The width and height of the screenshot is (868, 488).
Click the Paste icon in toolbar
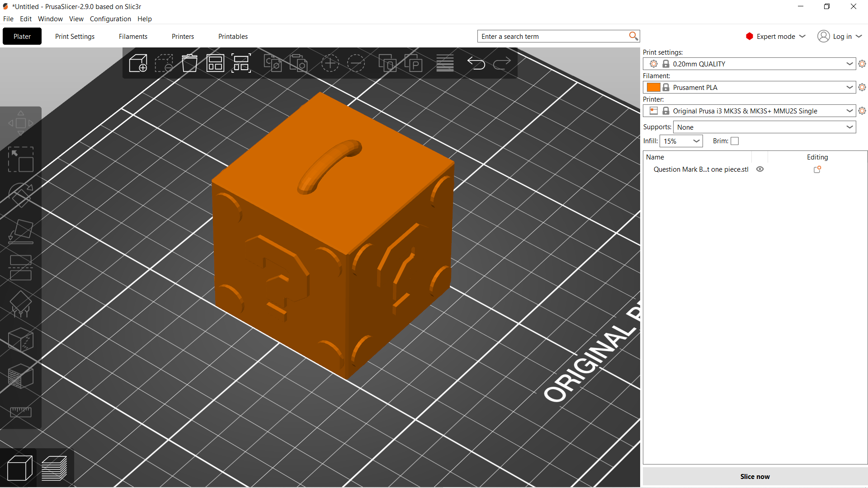[x=298, y=63]
